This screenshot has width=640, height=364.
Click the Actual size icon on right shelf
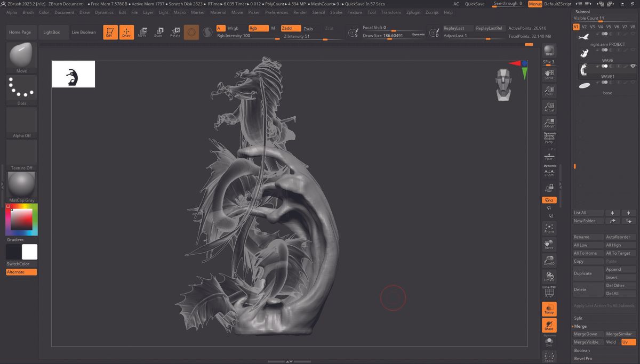pos(549,107)
